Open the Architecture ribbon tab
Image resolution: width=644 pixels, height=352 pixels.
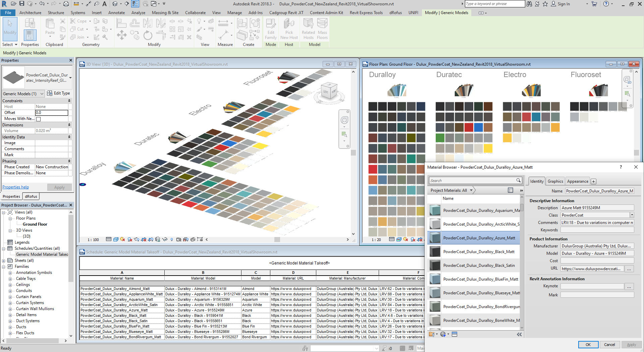click(x=30, y=13)
